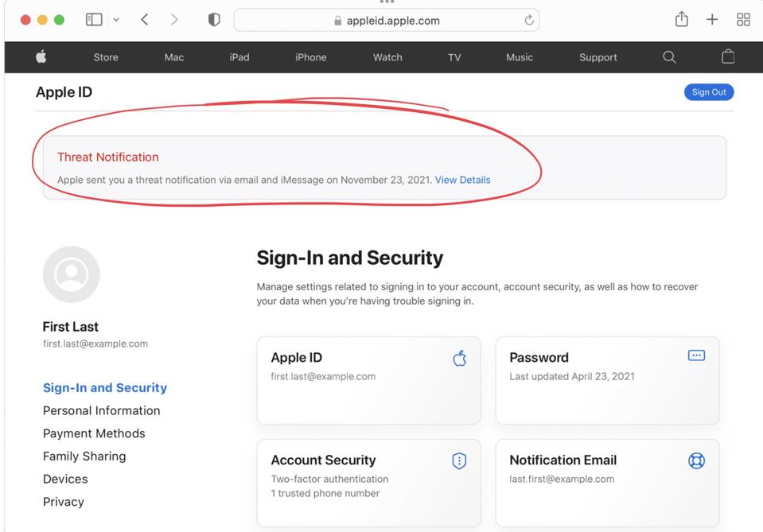Toggle the Safari sidebar button
Image resolution: width=763 pixels, height=532 pixels.
[x=94, y=20]
